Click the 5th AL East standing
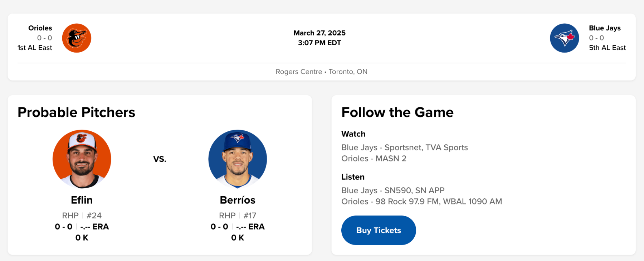Viewport: 644px width, 261px height. coord(607,48)
